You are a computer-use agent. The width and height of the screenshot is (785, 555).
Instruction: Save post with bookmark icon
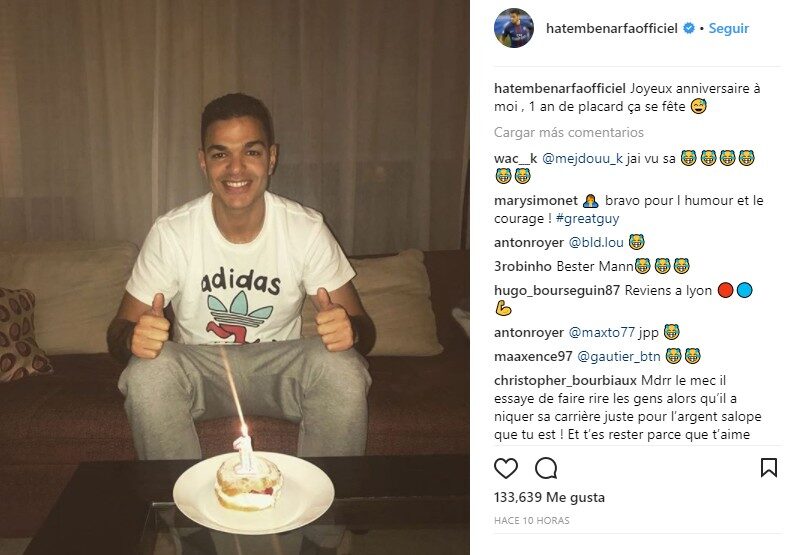768,468
